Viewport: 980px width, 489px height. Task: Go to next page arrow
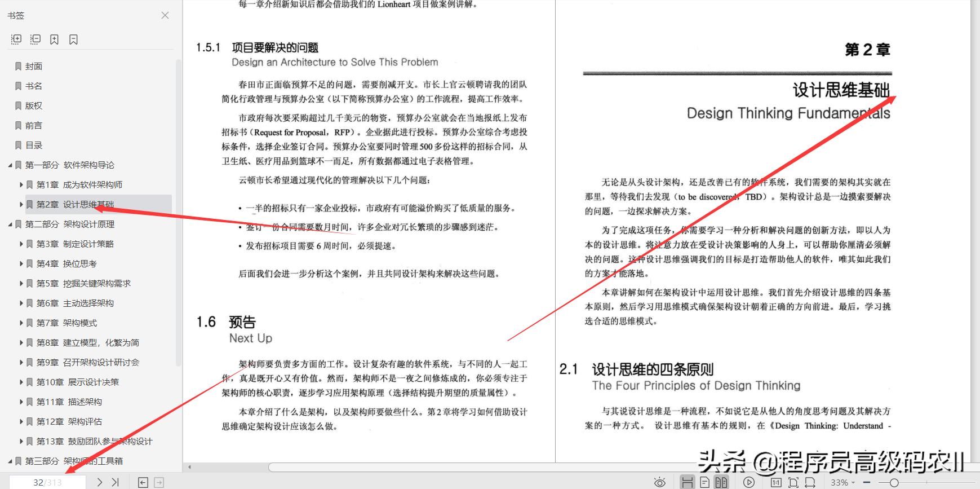point(99,482)
